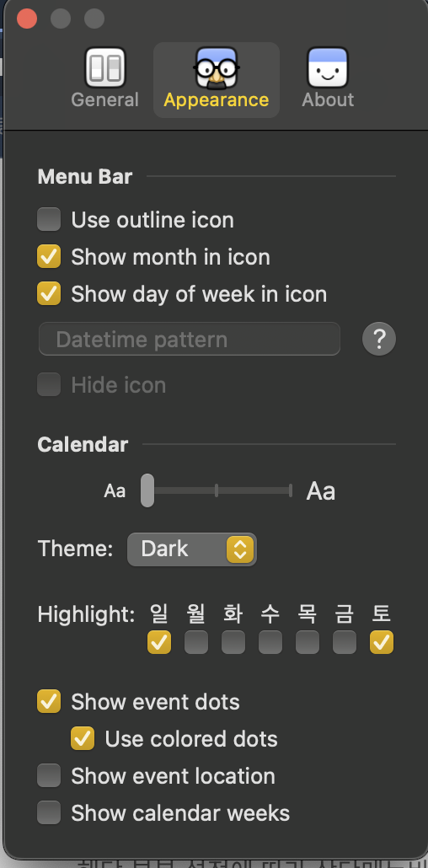The height and width of the screenshot is (868, 428).
Task: Click the small Aa font size label
Action: coord(115,491)
